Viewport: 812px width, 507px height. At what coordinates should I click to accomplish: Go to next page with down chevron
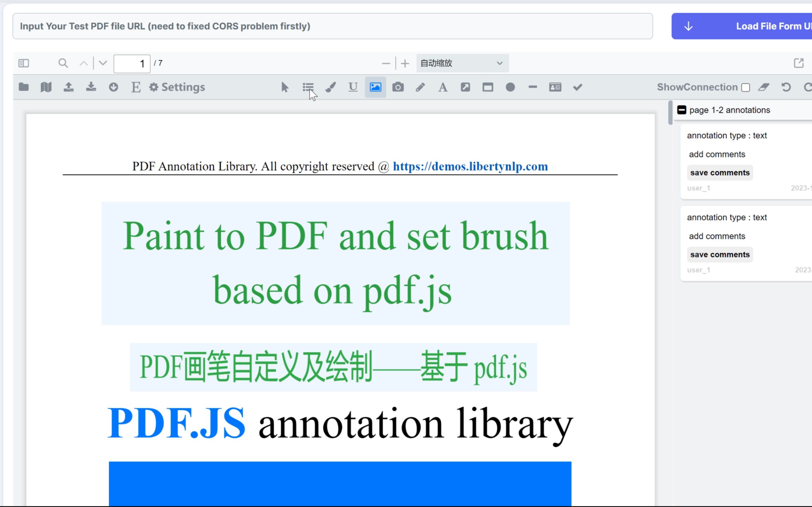pos(103,63)
